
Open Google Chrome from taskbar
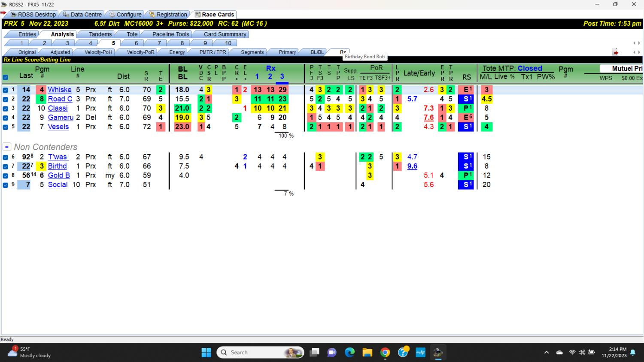click(x=385, y=353)
